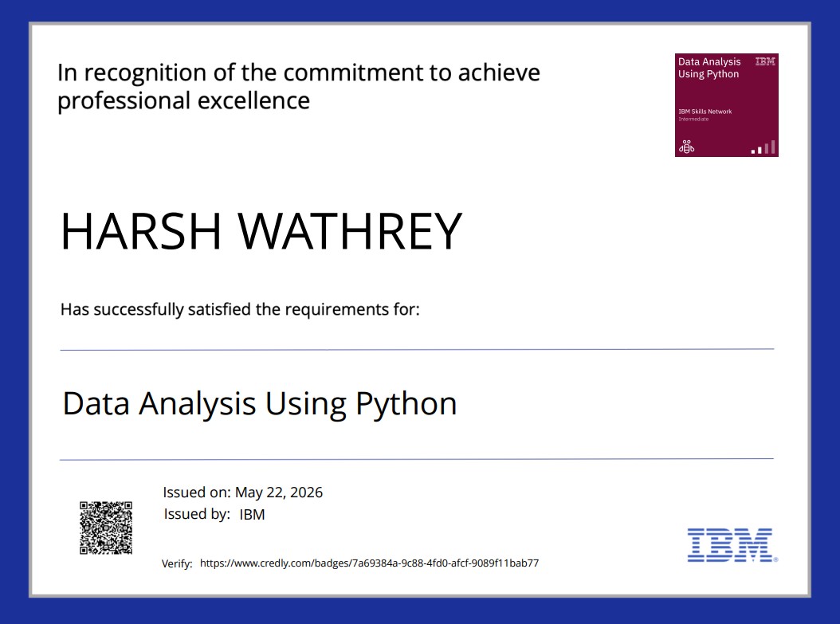This screenshot has width=840, height=624.
Task: Click the small IBM logo on the badge
Action: (x=765, y=61)
